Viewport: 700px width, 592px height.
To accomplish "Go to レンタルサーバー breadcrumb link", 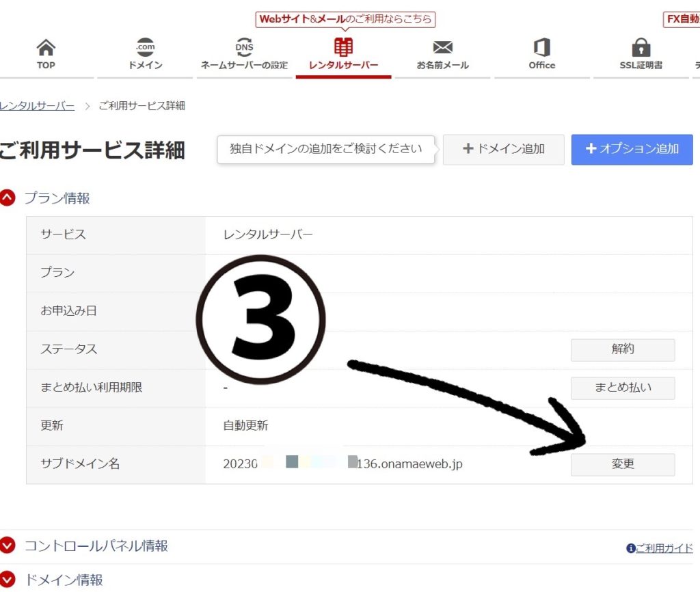I will point(37,106).
